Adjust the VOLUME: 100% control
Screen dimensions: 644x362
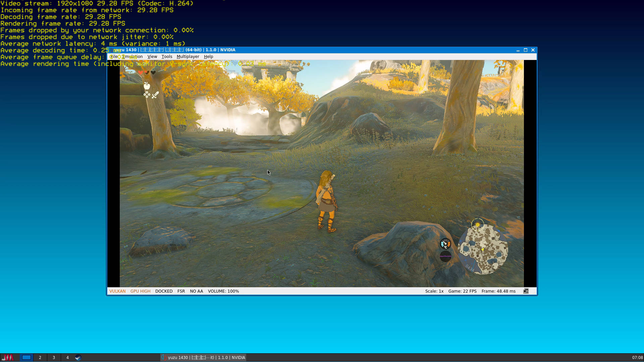[223, 291]
